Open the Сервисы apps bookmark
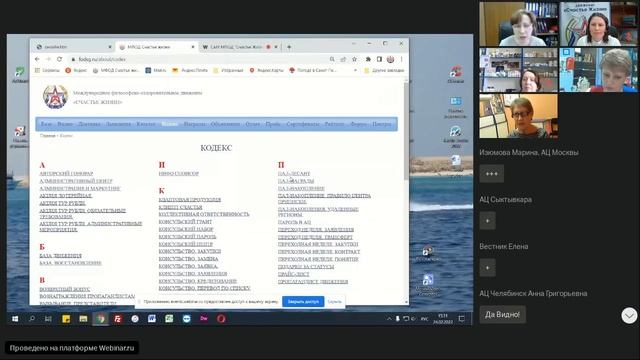Screen dimensions: 640x360 pyautogui.click(x=47, y=70)
